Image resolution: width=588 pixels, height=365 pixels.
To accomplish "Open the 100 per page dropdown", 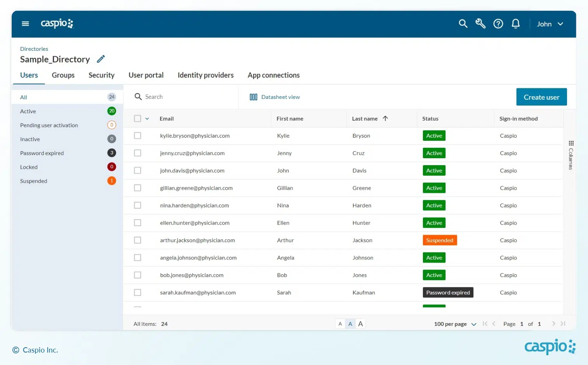I will tap(455, 324).
